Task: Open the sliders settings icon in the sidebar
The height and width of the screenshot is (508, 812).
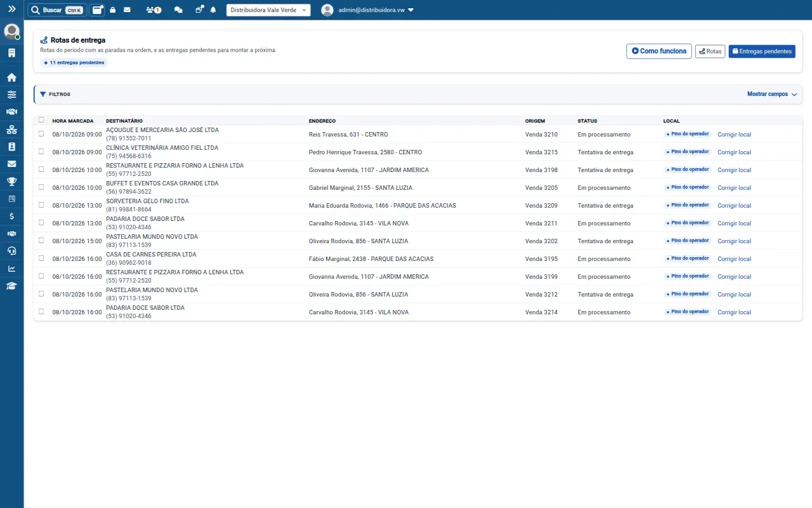Action: pyautogui.click(x=11, y=95)
